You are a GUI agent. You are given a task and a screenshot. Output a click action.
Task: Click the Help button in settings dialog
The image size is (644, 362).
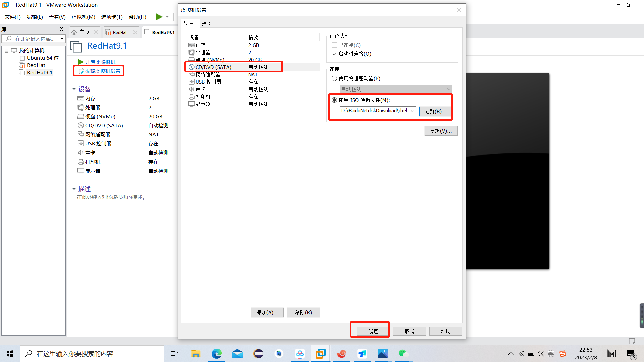click(445, 331)
